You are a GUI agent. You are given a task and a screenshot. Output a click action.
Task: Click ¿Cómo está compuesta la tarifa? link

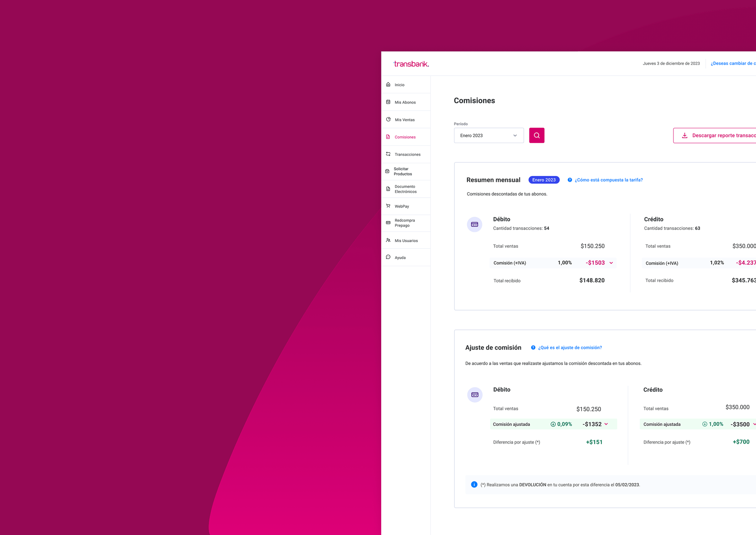pos(608,180)
